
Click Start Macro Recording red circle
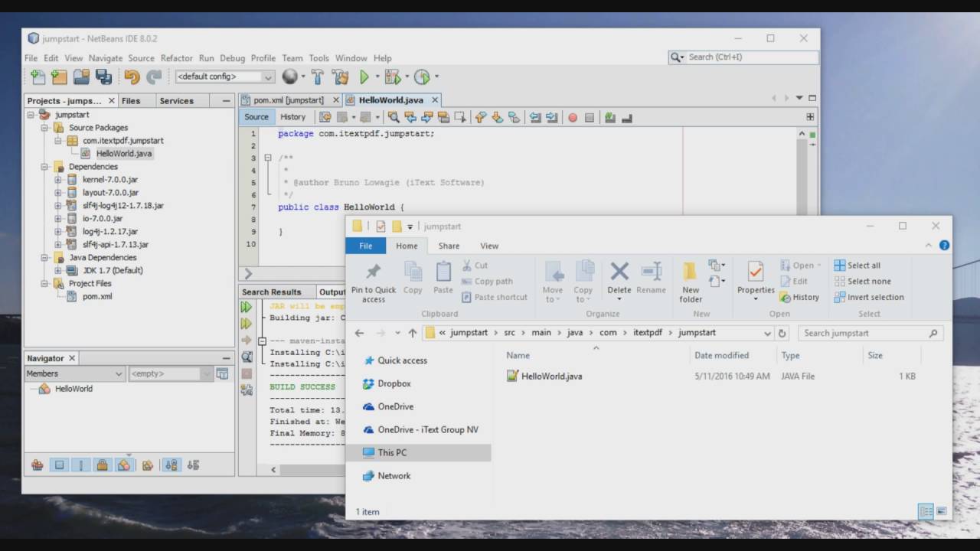[572, 117]
